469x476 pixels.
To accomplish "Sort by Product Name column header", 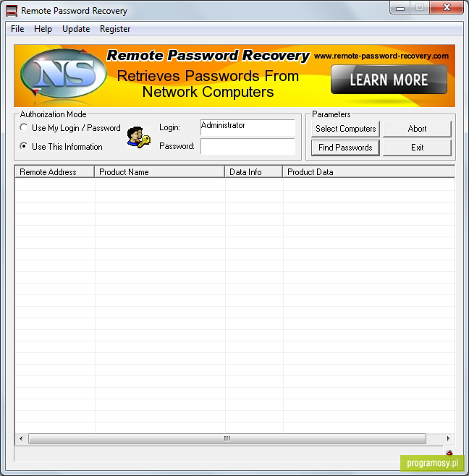I will coord(159,172).
